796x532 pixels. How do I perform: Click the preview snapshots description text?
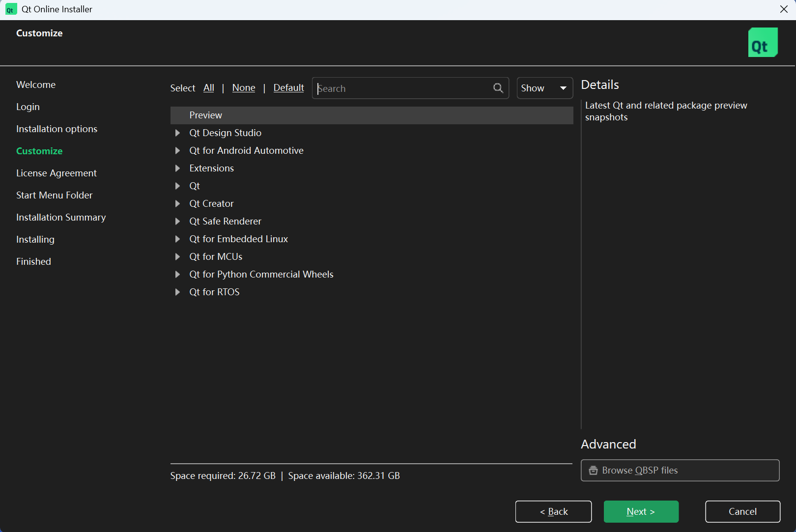pyautogui.click(x=666, y=111)
